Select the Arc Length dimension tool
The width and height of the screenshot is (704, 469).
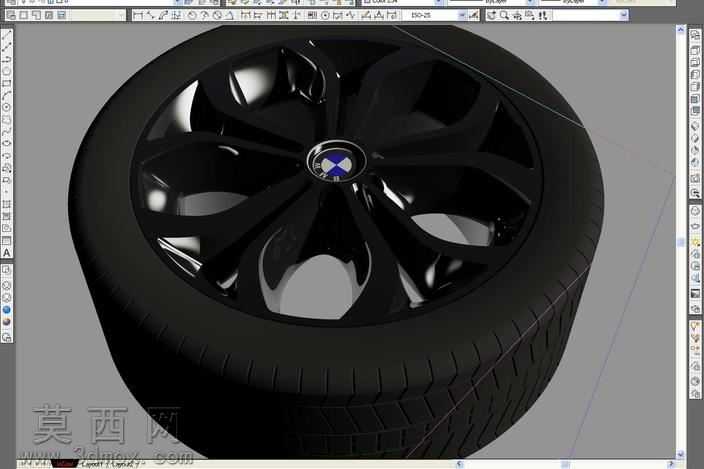pos(163,16)
